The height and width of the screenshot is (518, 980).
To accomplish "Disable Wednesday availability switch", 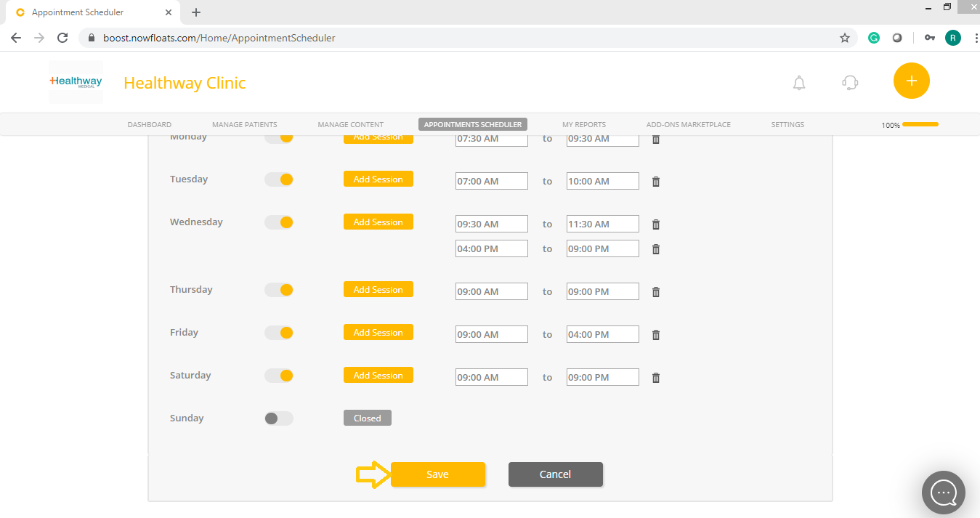I will point(279,222).
